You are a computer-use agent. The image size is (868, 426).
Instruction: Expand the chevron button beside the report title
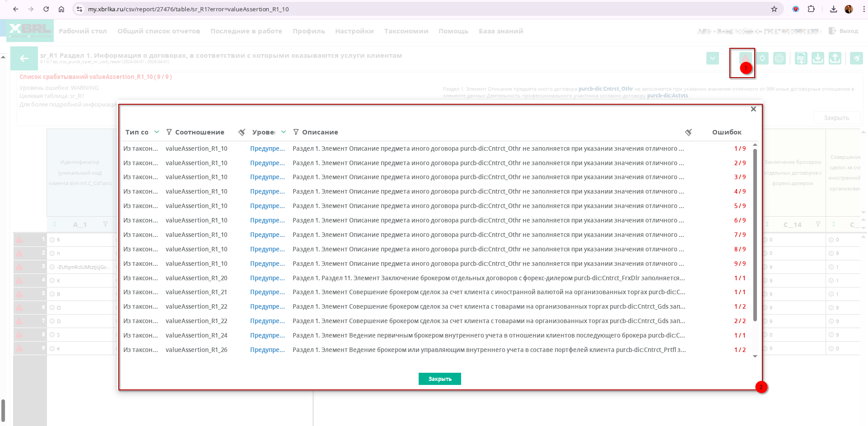(713, 58)
